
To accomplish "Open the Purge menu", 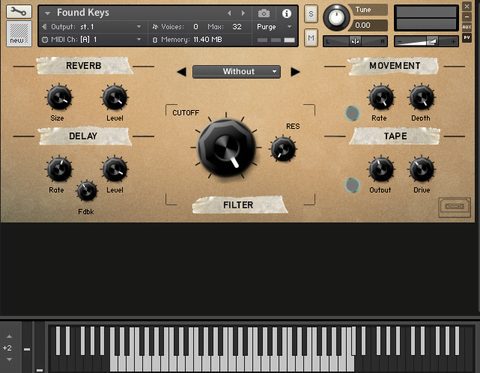I will [x=274, y=27].
